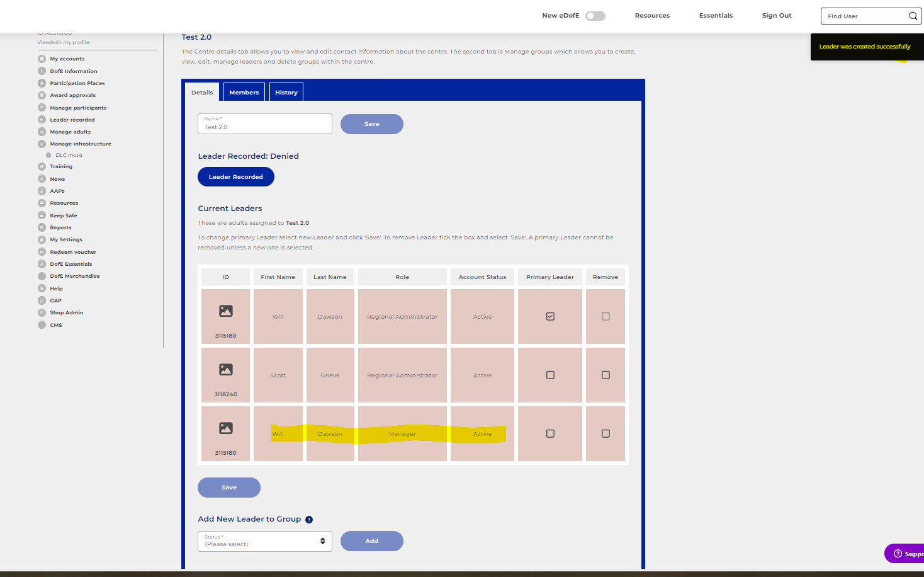Tick Primary Leader checkbox for Scott Grieve
Viewport: 924px width, 577px height.
[x=550, y=375]
